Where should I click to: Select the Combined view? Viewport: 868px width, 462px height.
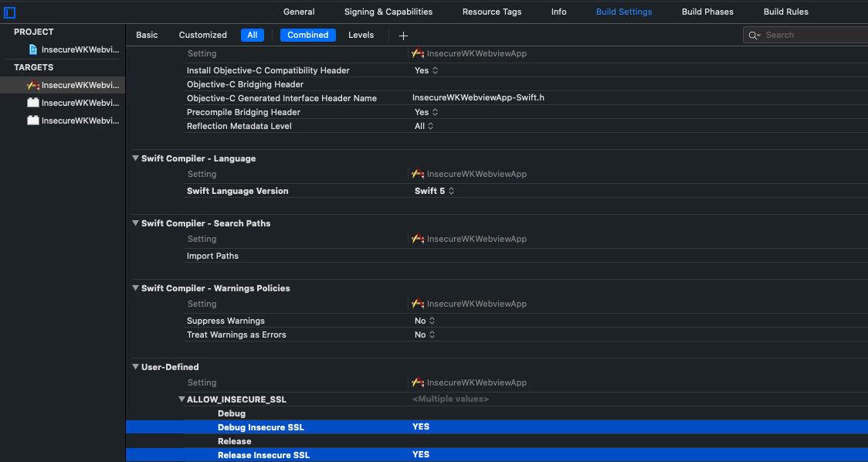tap(308, 35)
